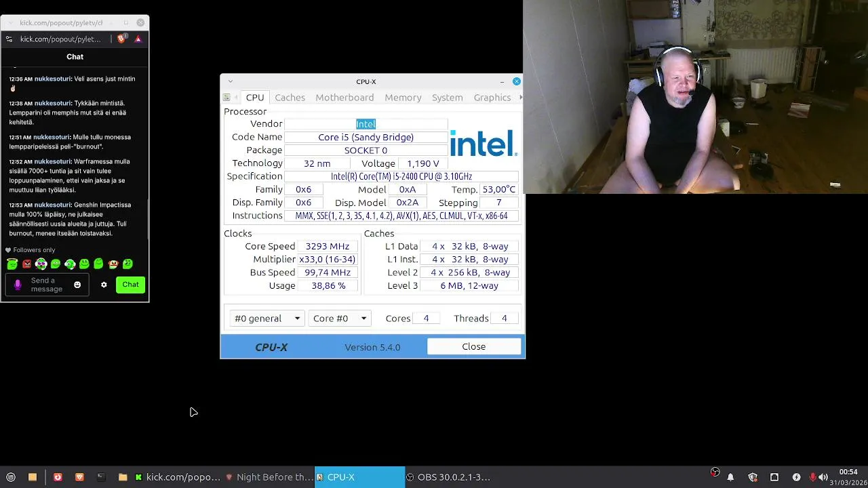Click the tab-list scroll right arrow in CPU-X
This screenshot has width=868, height=488.
521,98
